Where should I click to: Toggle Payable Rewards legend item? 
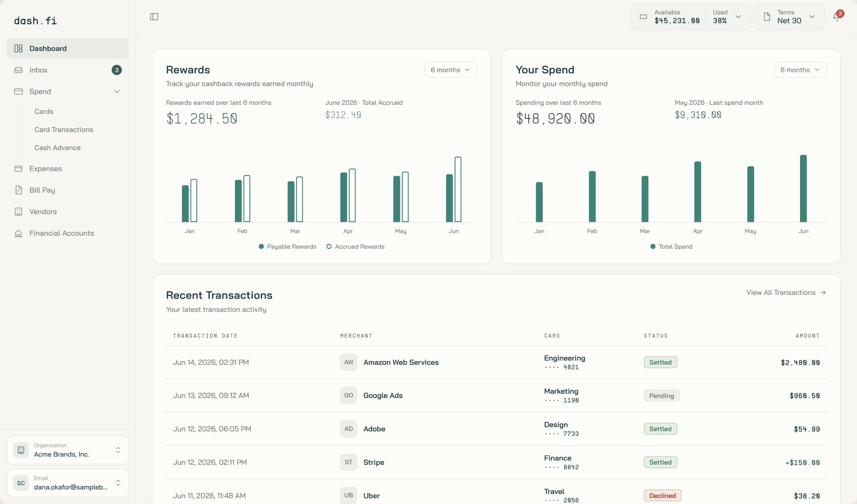click(x=287, y=246)
